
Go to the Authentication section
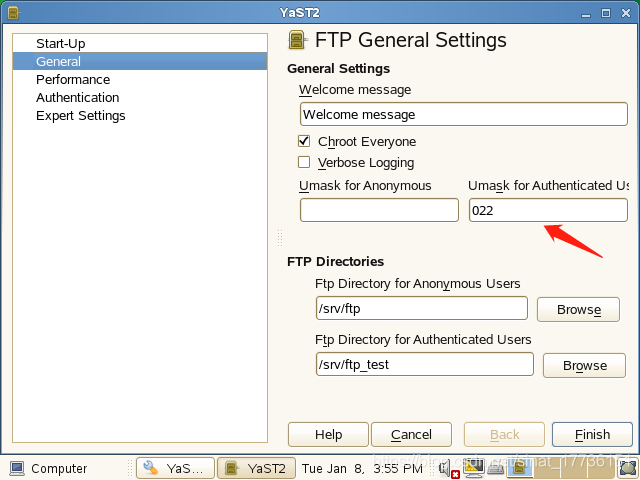(140, 97)
